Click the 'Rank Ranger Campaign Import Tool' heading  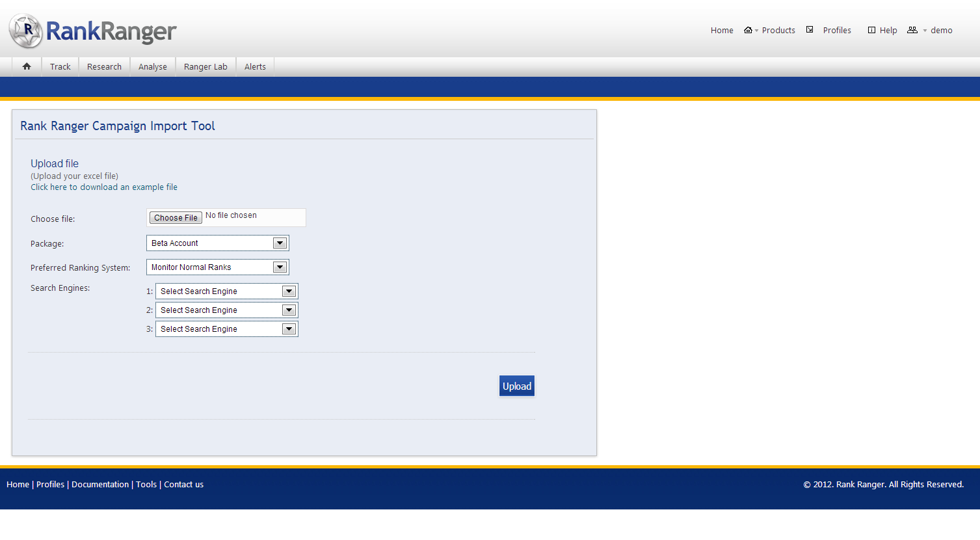pos(118,126)
